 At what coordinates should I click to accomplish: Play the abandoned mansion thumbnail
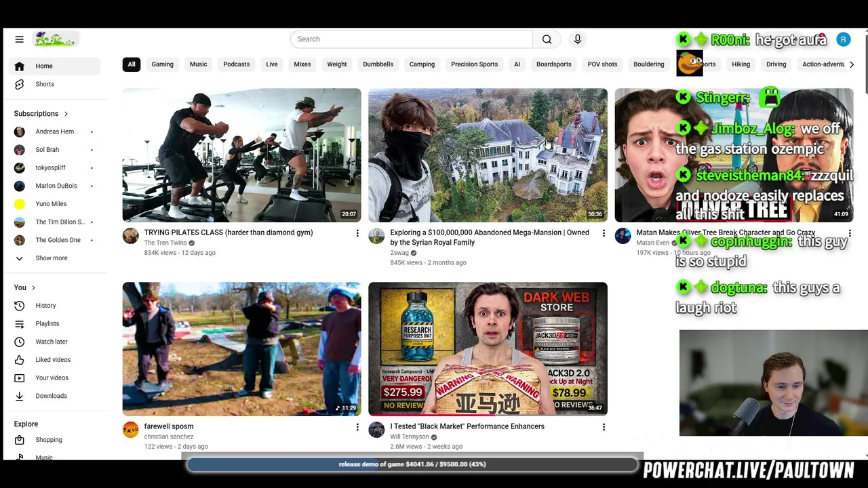pyautogui.click(x=488, y=155)
